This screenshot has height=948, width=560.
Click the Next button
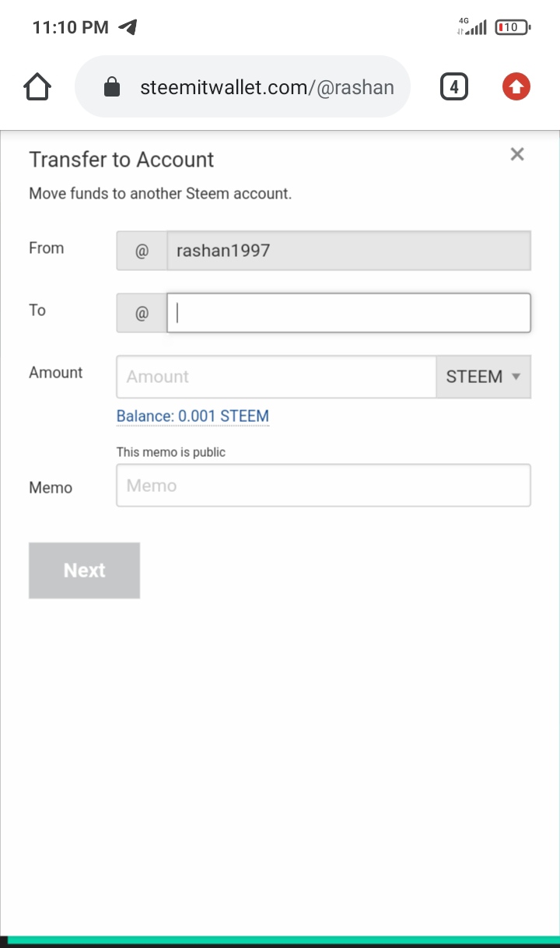[84, 571]
